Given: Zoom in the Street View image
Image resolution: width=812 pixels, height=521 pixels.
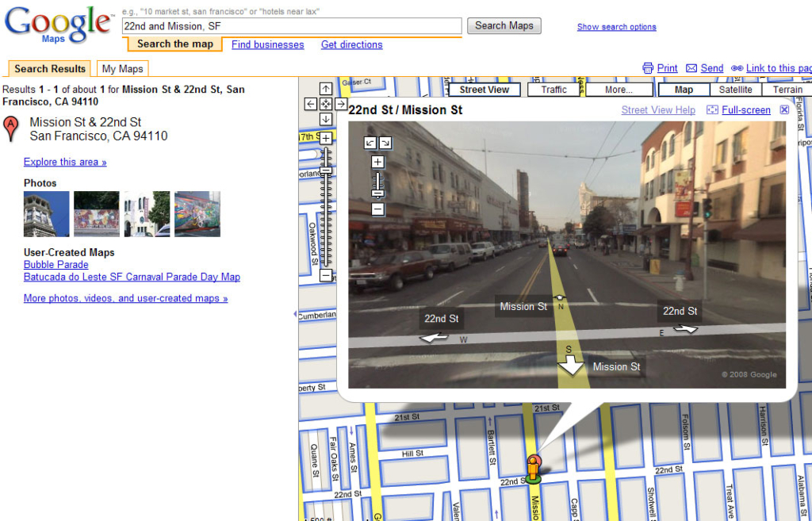Looking at the screenshot, I should (378, 162).
